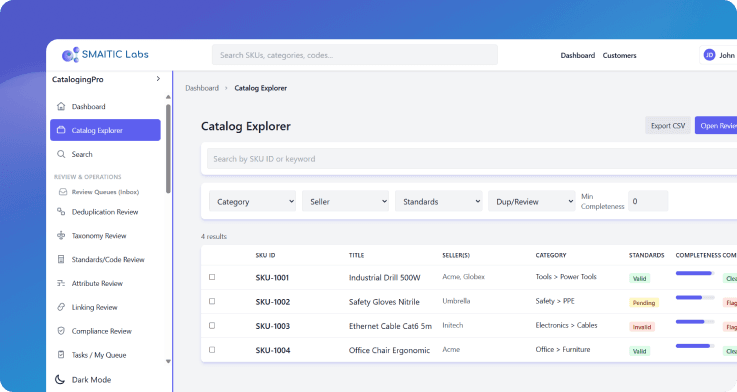The width and height of the screenshot is (737, 392).
Task: Click the sidebar scroll down arrow
Action: point(168,361)
